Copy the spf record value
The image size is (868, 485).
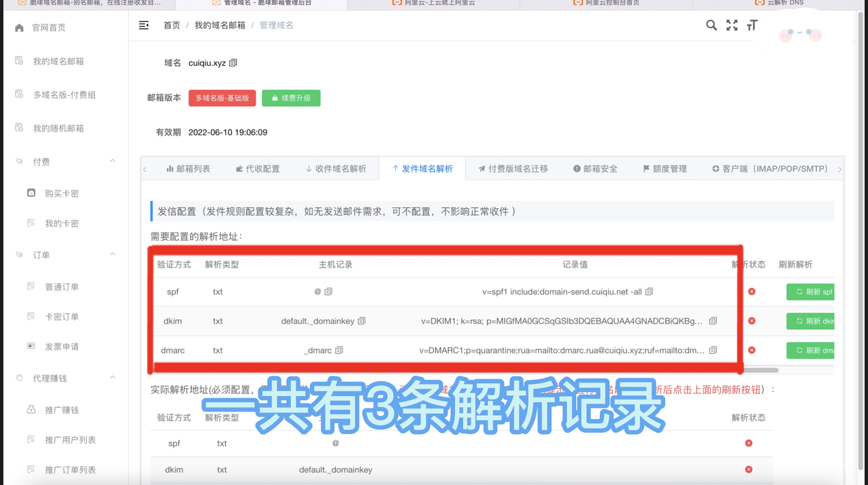649,292
